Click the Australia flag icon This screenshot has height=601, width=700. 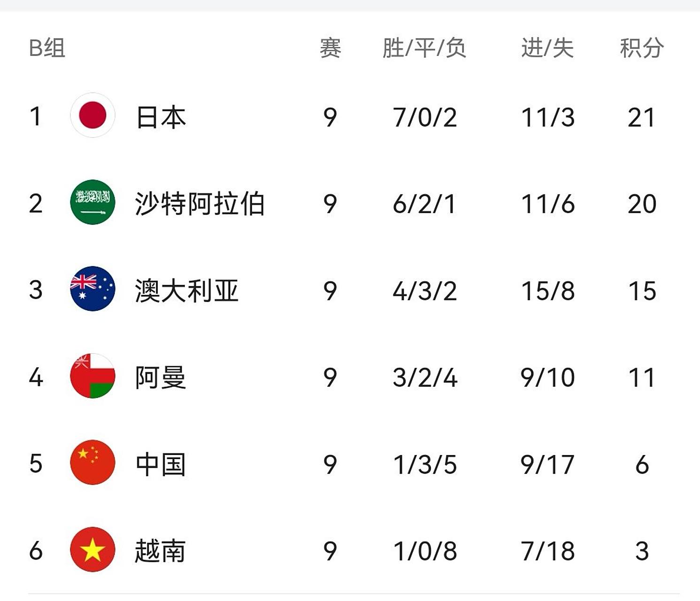point(92,289)
